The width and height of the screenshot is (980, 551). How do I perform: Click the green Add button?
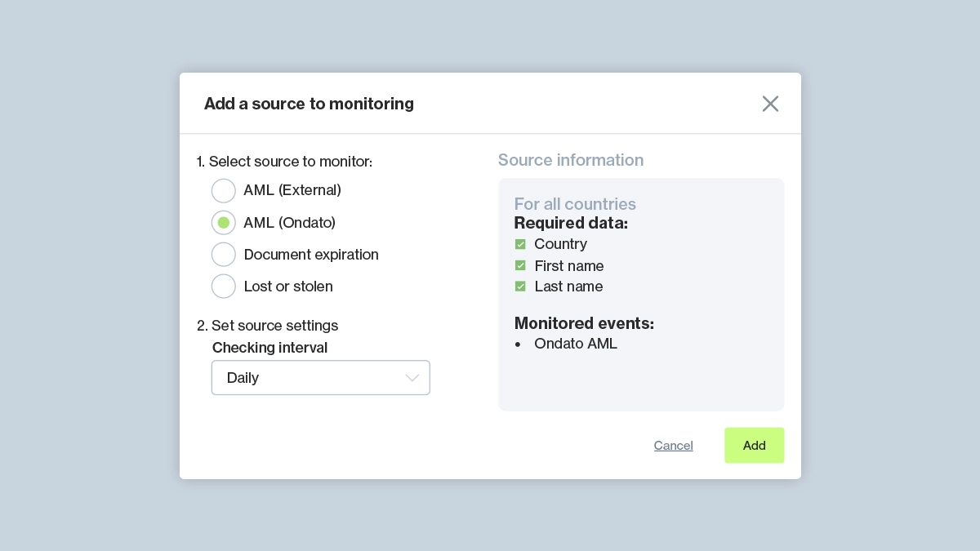click(755, 446)
